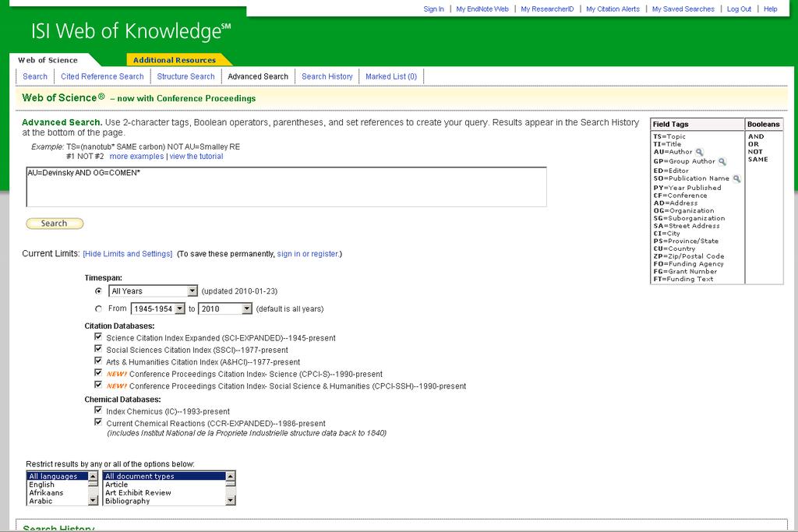Go to the Search tab
Screen dimensions: 798x532
pos(35,76)
